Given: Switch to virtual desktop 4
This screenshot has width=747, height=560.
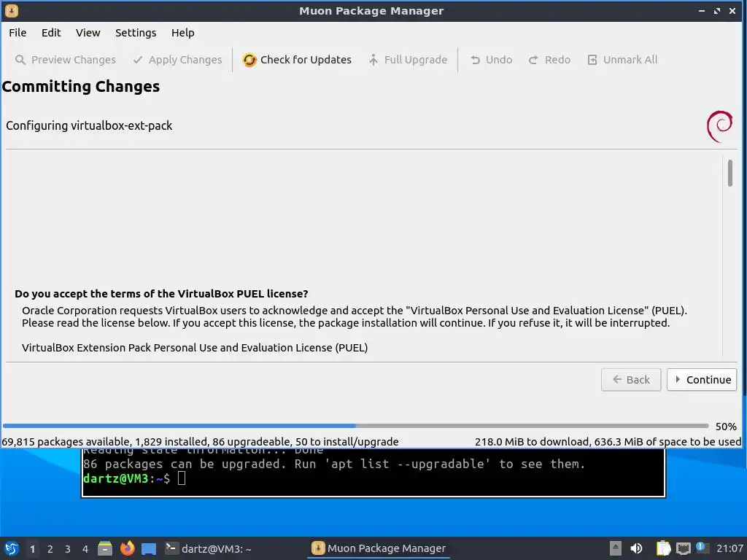Looking at the screenshot, I should [85, 549].
